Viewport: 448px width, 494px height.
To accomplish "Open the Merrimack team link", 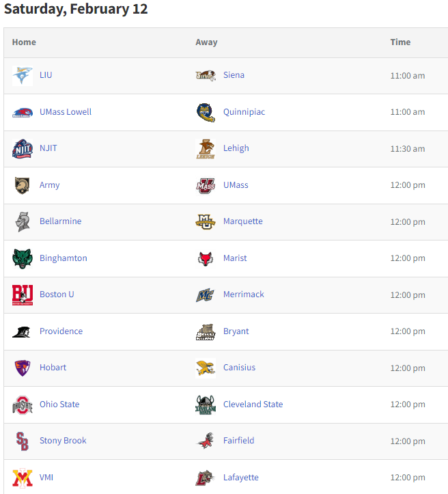I will [x=243, y=294].
